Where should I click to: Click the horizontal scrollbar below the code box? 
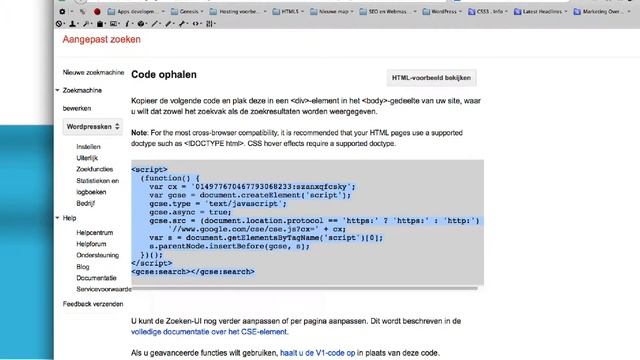304,288
